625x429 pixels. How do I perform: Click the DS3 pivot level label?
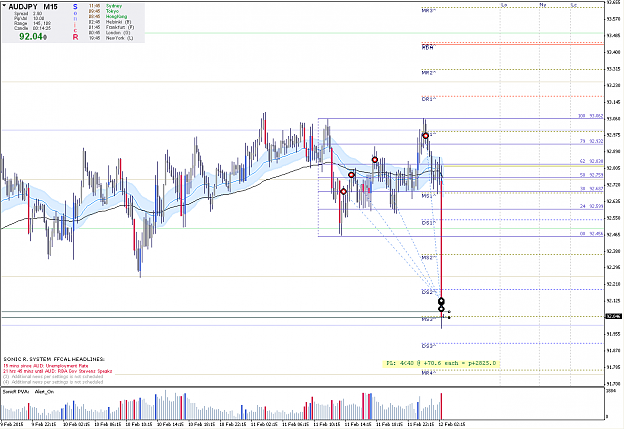(428, 346)
